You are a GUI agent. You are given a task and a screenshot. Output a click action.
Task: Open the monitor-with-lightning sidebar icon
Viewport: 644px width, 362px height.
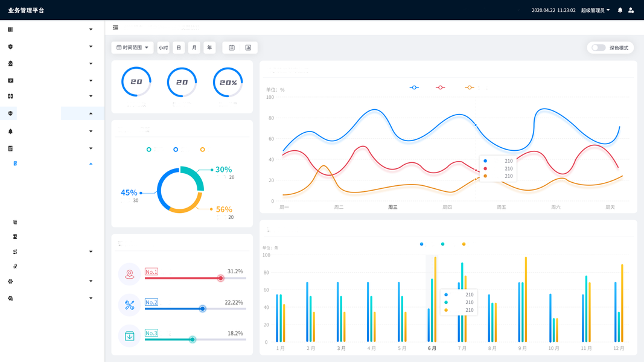[10, 80]
